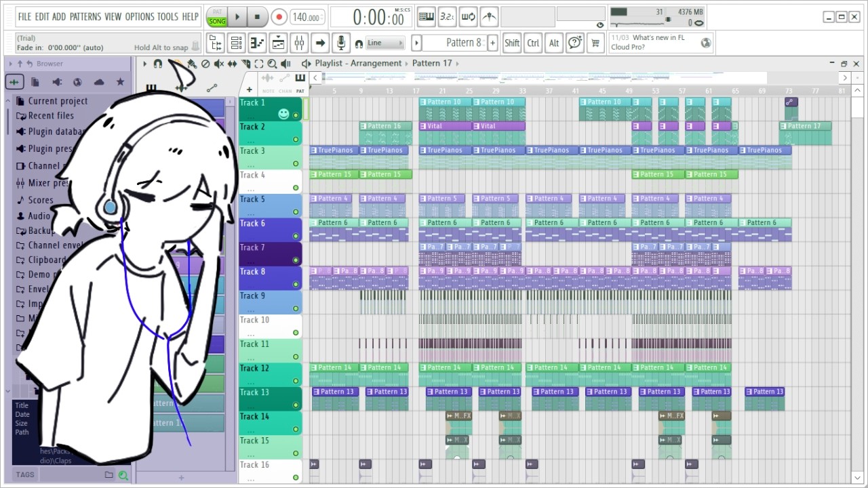The width and height of the screenshot is (868, 488).
Task: Open the help chat bubble icon
Action: 575,43
